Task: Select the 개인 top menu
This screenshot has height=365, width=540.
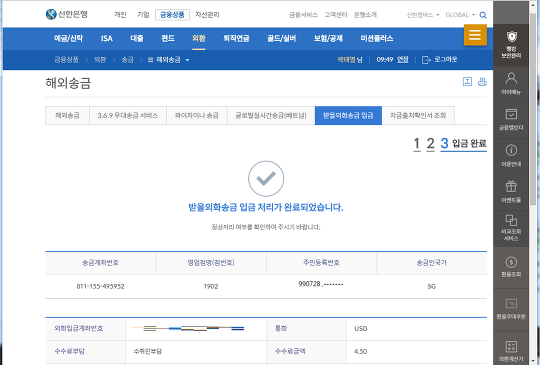Action: click(120, 15)
